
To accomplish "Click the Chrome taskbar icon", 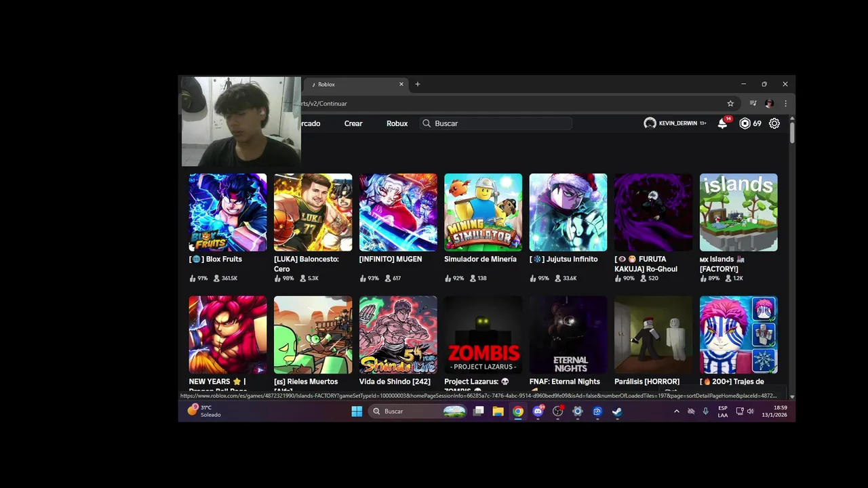I will [x=518, y=411].
